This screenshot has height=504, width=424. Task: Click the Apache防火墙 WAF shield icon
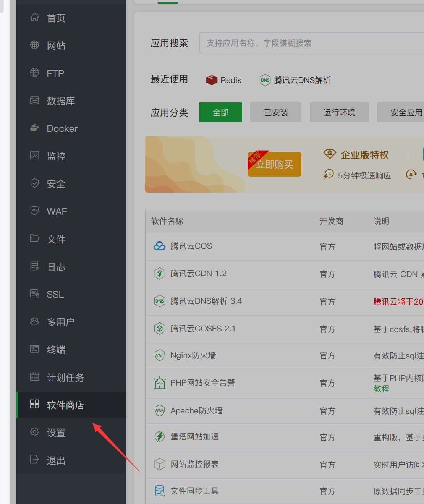pyautogui.click(x=159, y=411)
